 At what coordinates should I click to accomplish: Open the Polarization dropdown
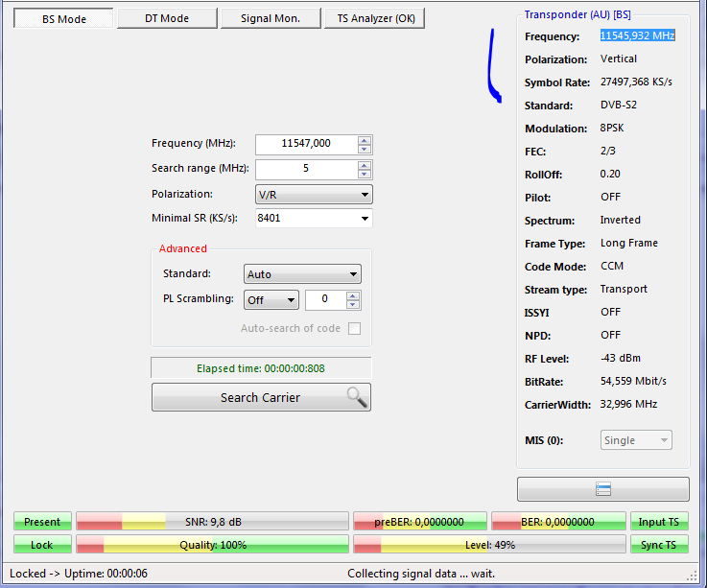(314, 195)
